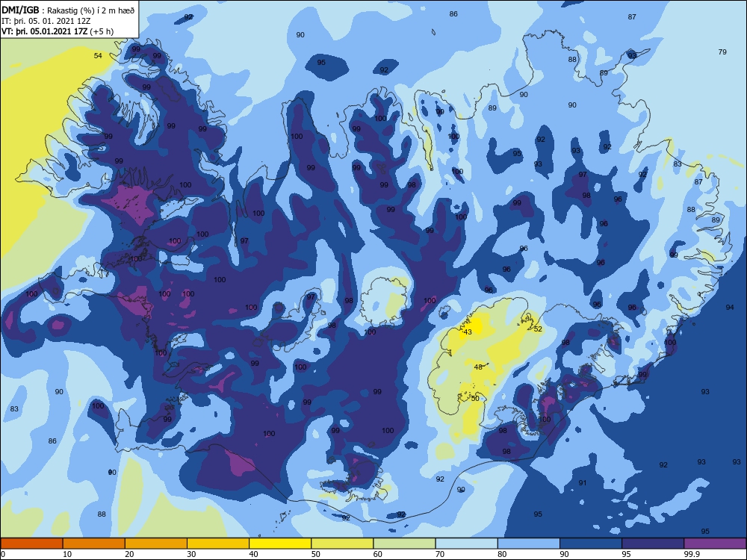Screen dimensions: 747x560
Task: Click the legend tick label '80'
Action: click(x=502, y=554)
